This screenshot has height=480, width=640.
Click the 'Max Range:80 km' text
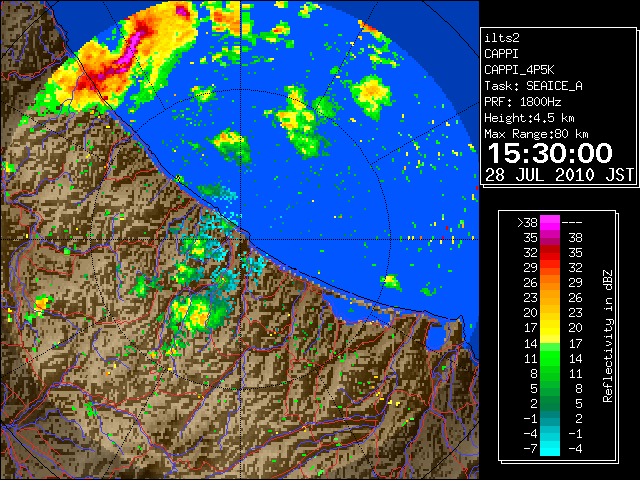[536, 134]
